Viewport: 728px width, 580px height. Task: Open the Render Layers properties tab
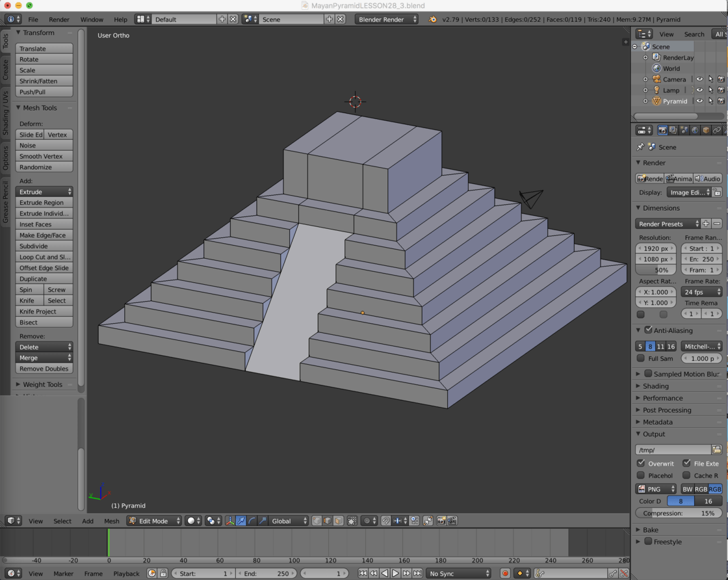[x=673, y=130]
